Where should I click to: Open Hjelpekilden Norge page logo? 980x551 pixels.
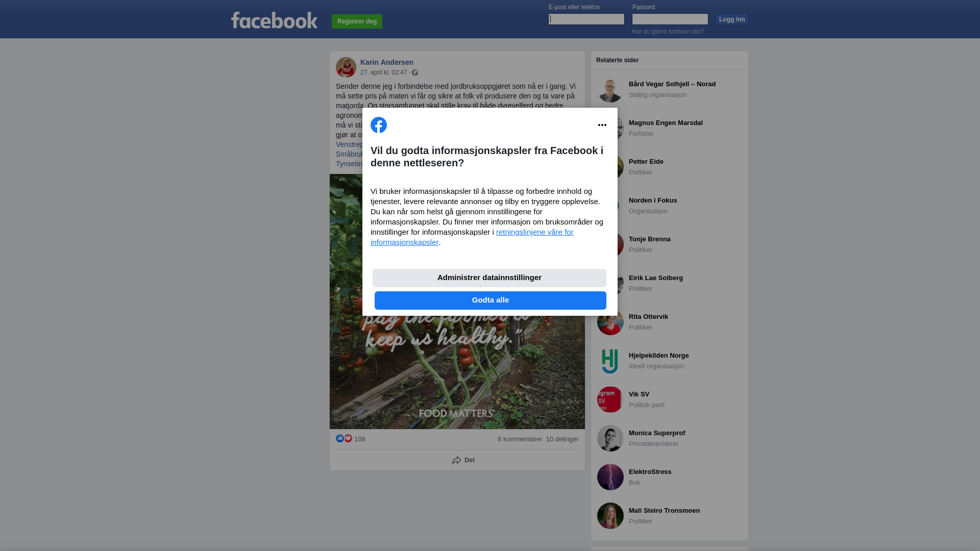610,361
